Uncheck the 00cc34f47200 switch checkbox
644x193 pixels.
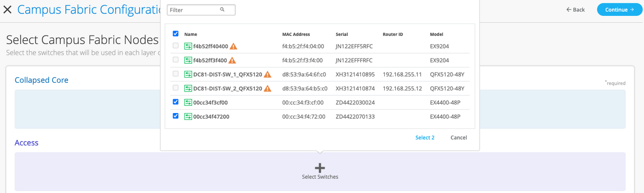tap(175, 116)
